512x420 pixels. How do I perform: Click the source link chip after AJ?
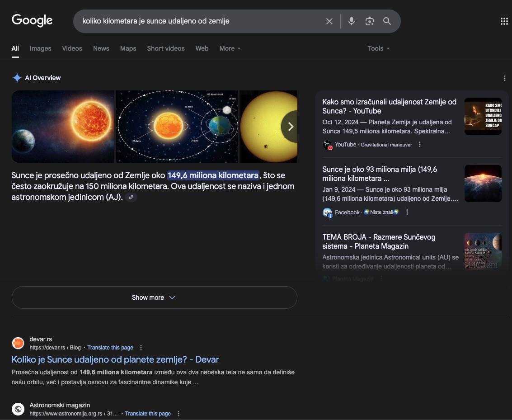coord(131,198)
